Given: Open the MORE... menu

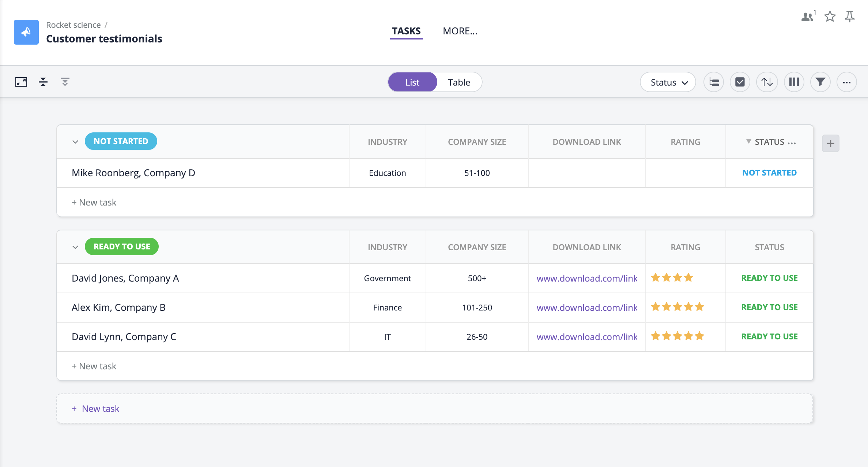Looking at the screenshot, I should (x=460, y=31).
